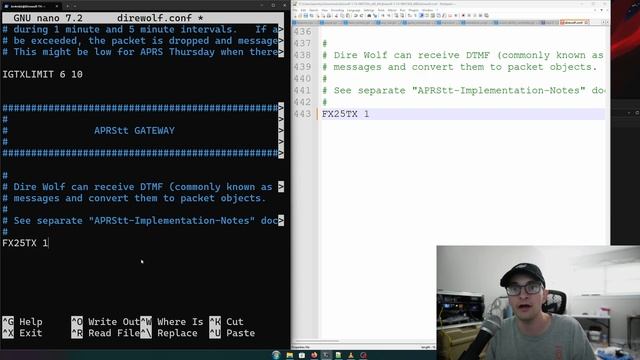
Task: Click the webcam overlay video thumbnail
Action: (x=538, y=302)
